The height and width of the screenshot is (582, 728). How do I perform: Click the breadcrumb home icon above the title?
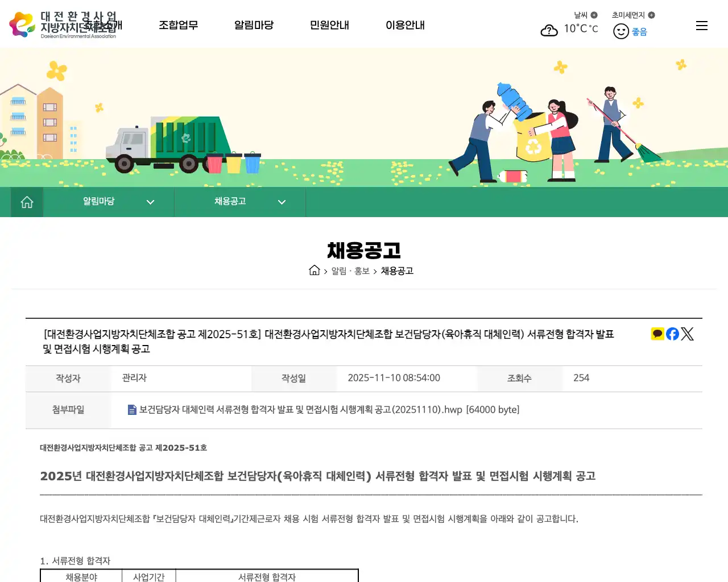[x=315, y=271]
